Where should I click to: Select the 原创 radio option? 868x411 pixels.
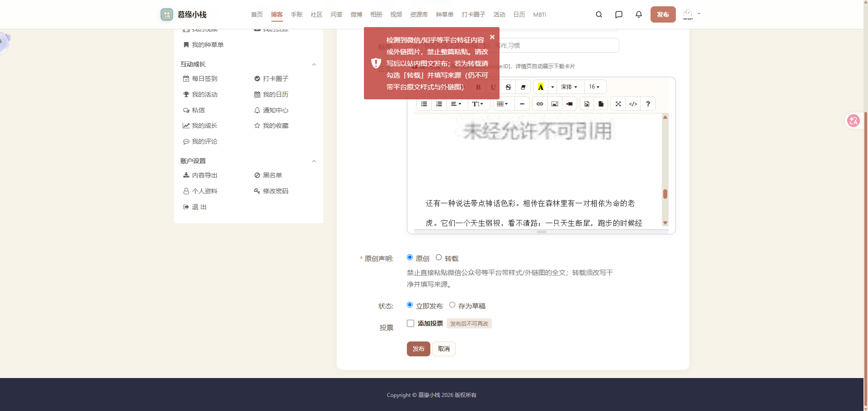click(410, 257)
